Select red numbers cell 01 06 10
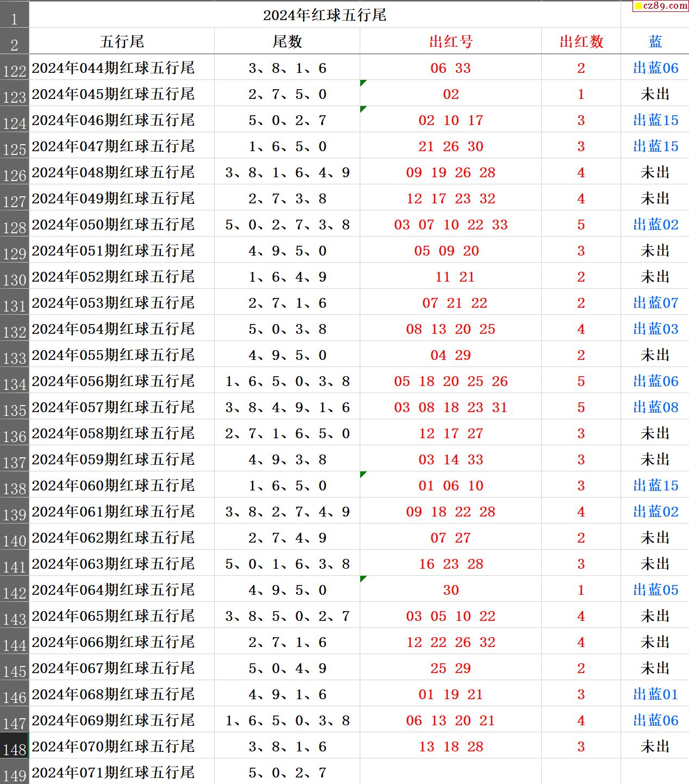Image resolution: width=689 pixels, height=784 pixels. [x=450, y=485]
